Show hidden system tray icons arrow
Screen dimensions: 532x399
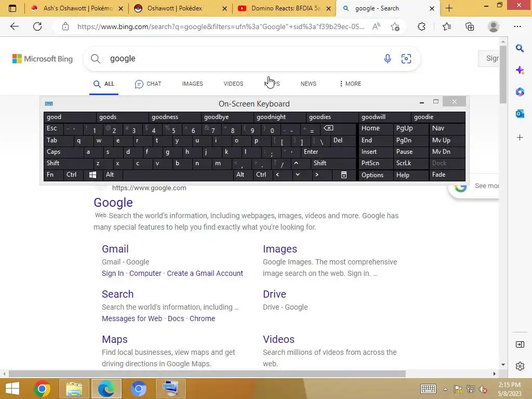click(x=445, y=389)
